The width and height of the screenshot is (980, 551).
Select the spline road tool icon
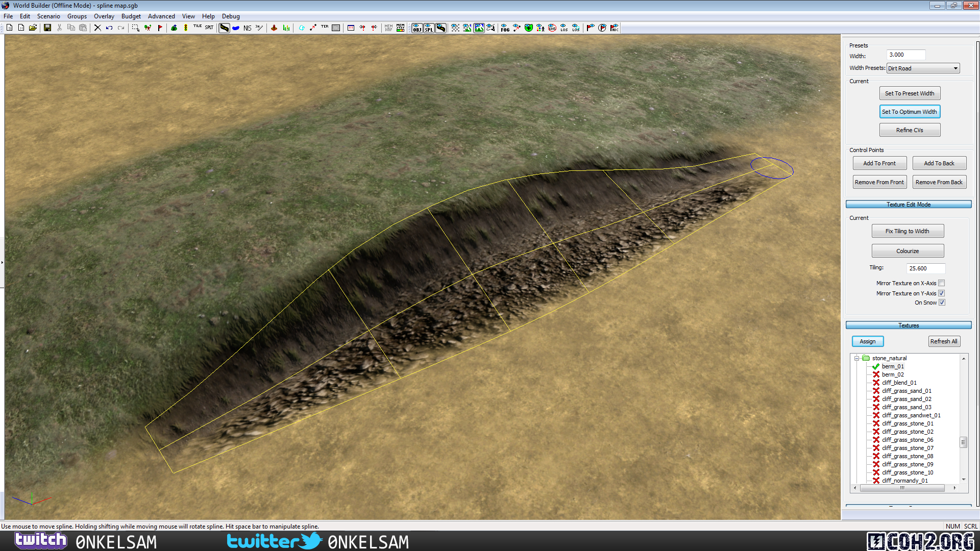224,28
